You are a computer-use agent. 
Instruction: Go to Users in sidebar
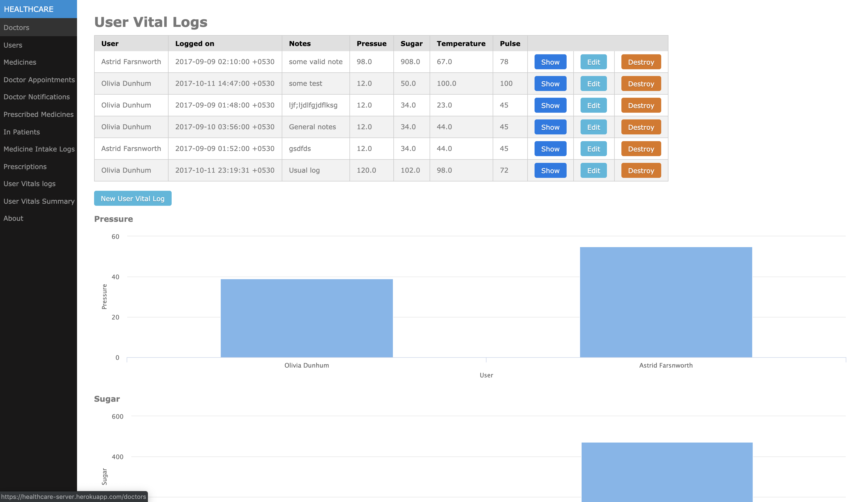(13, 45)
